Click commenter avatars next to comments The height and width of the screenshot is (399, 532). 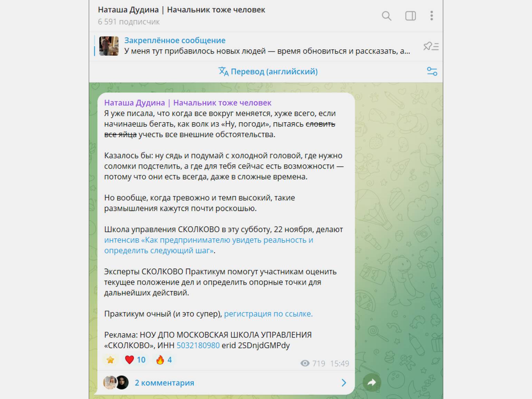(116, 383)
